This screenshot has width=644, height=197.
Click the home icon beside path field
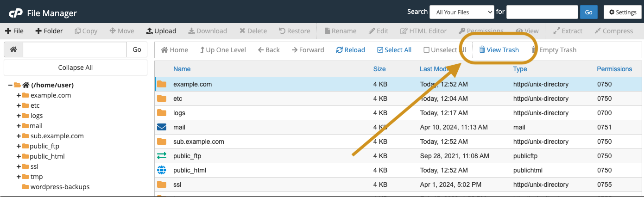click(13, 49)
